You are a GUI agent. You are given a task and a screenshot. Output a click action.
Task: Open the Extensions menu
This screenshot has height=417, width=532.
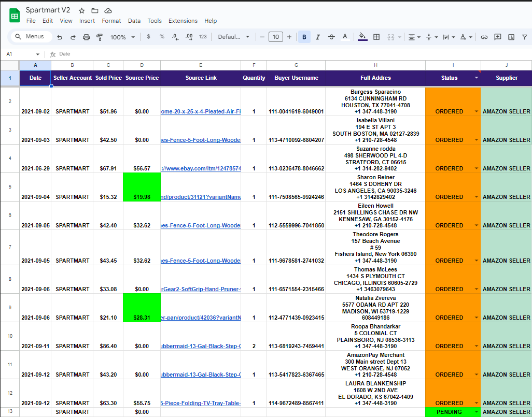[183, 21]
